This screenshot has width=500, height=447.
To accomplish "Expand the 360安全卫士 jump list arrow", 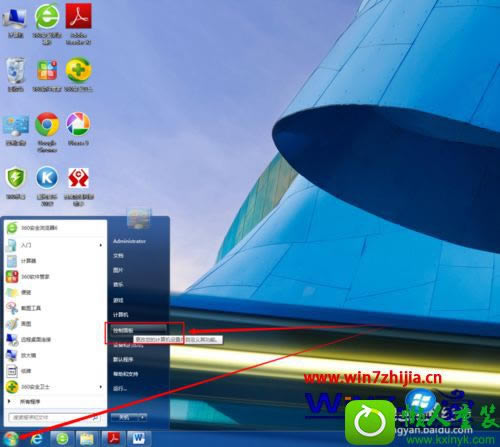I will (101, 387).
